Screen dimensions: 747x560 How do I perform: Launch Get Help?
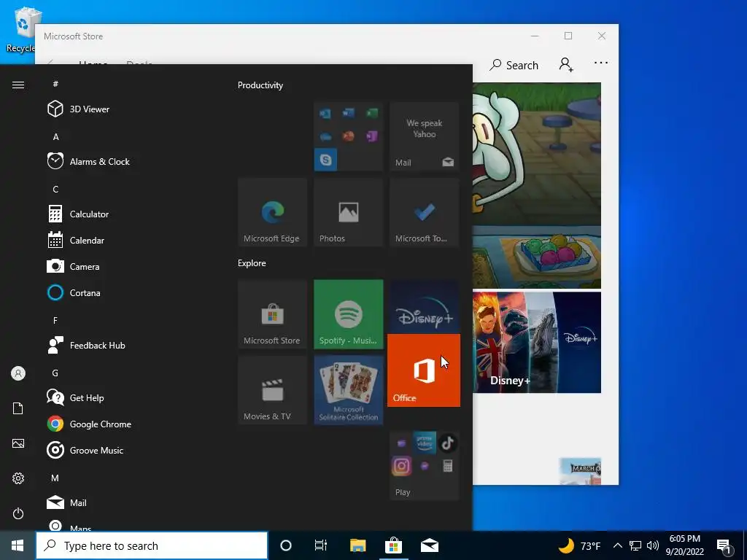76,397
